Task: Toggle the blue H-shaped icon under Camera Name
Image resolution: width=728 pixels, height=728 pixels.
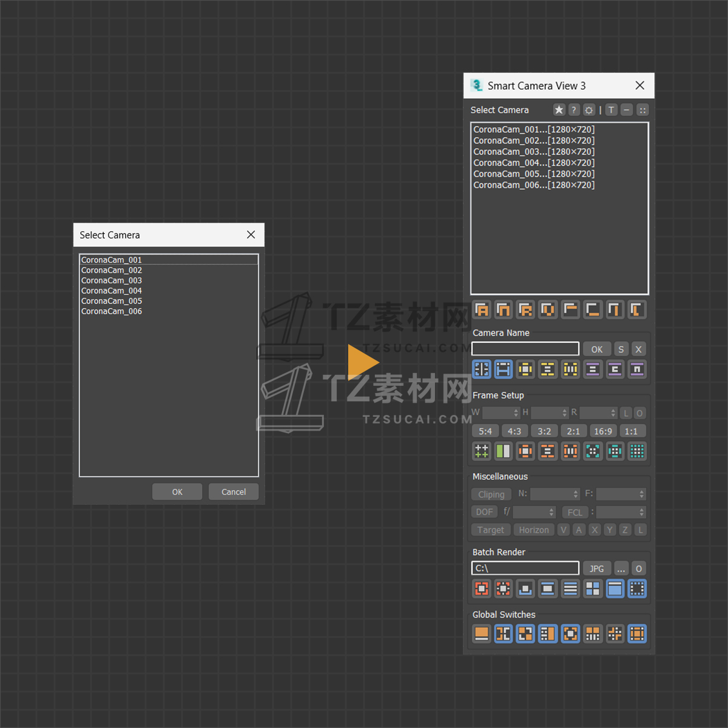Action: (x=504, y=369)
